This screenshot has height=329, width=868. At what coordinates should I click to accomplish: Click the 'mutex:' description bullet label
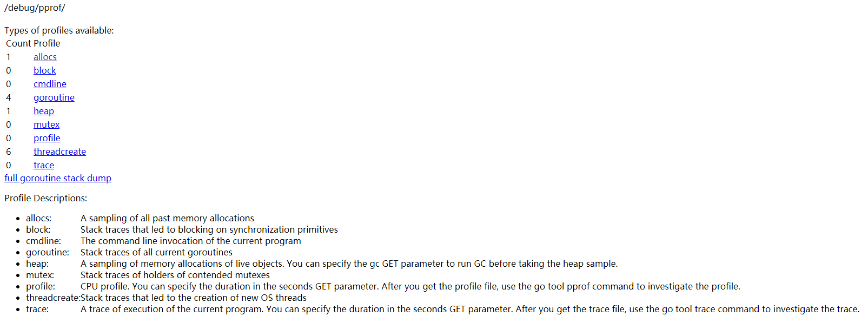pyautogui.click(x=40, y=275)
